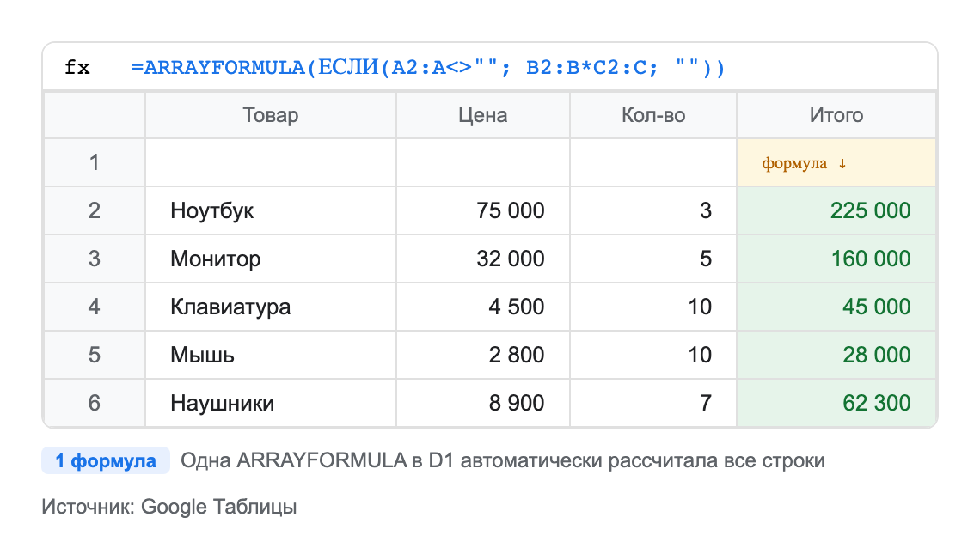
Task: Click row number 6 header
Action: tap(94, 403)
